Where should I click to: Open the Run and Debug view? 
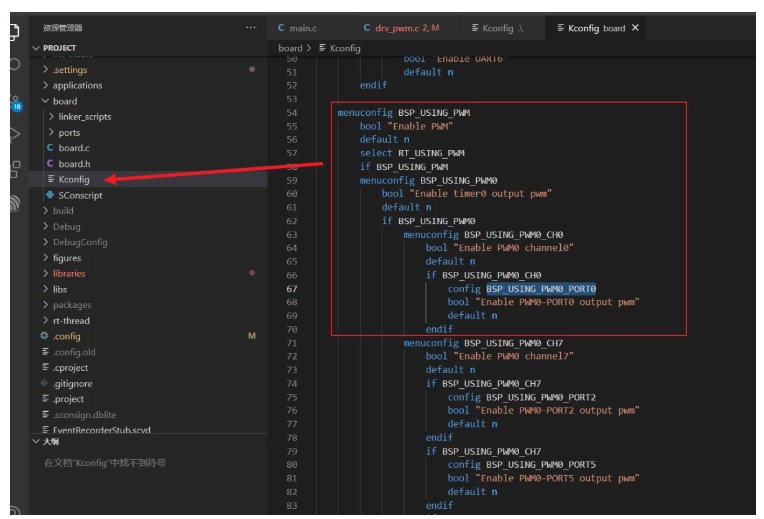pos(13,134)
